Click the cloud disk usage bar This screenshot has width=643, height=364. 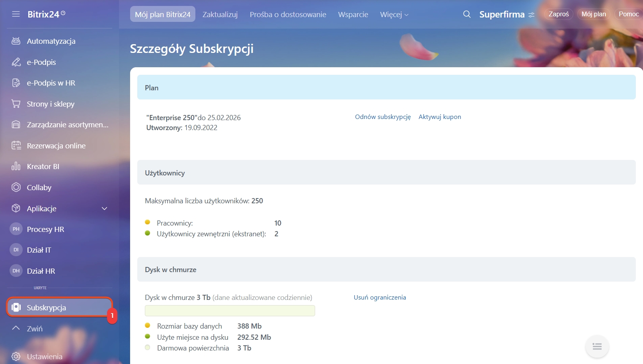pos(230,311)
